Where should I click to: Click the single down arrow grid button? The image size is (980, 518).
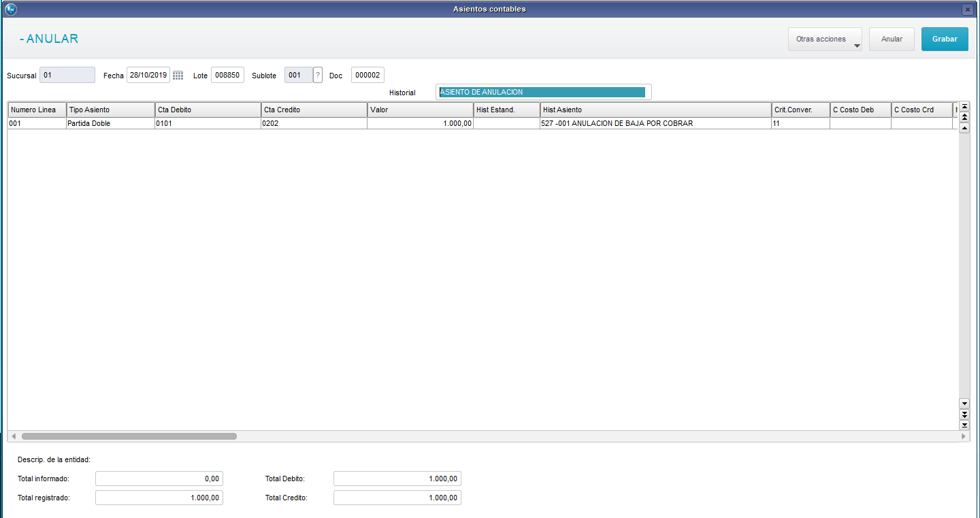coord(964,404)
